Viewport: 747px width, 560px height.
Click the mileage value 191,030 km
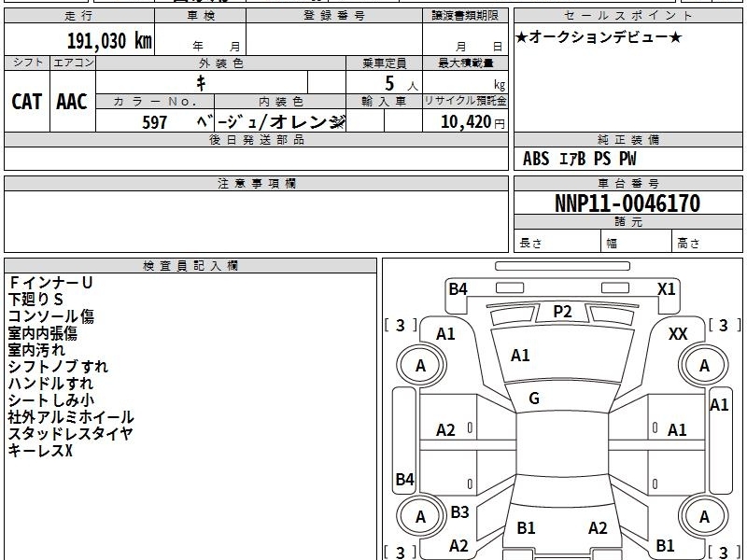[109, 40]
